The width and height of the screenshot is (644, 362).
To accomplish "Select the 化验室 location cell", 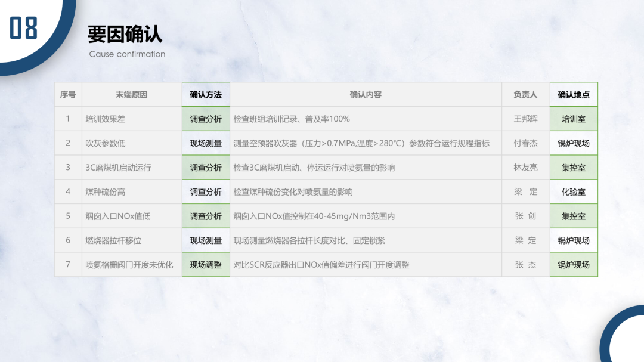I will tap(574, 191).
